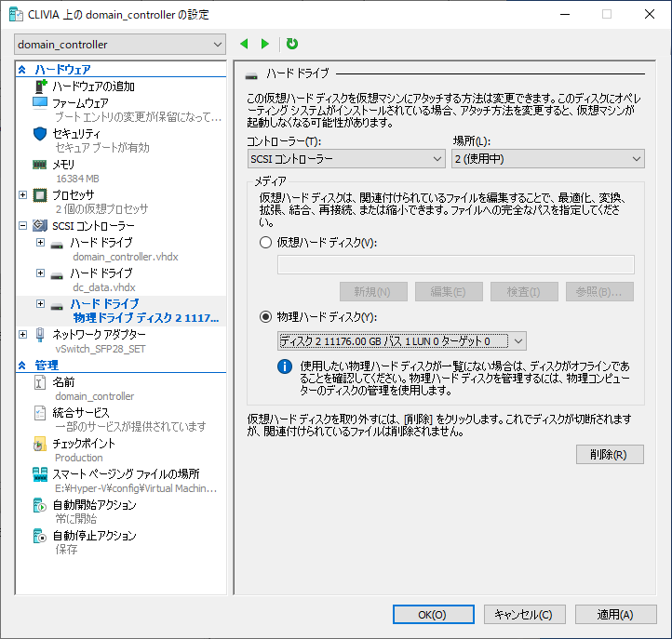The height and width of the screenshot is (639, 672).
Task: Click the Name (名前) icon
Action: (x=40, y=382)
